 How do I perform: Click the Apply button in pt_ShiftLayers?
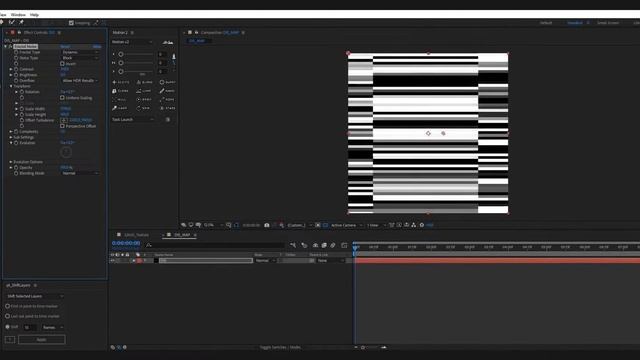42,340
